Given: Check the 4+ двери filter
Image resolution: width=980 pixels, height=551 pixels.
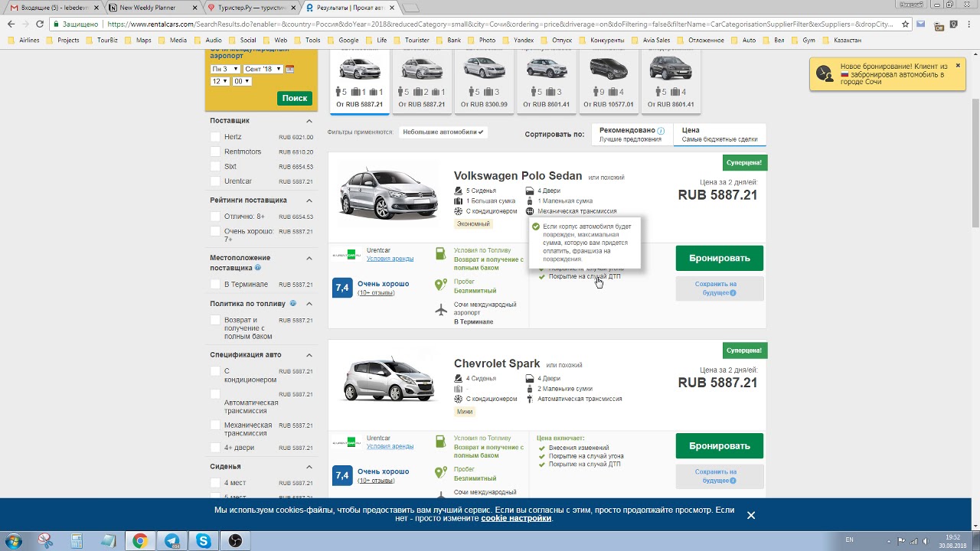Looking at the screenshot, I should coord(215,448).
